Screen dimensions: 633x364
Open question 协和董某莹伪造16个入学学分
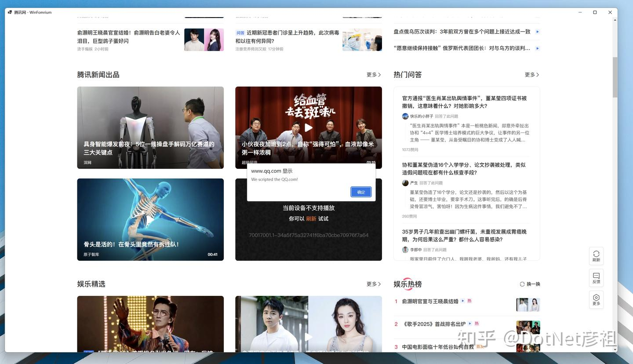[x=464, y=169]
